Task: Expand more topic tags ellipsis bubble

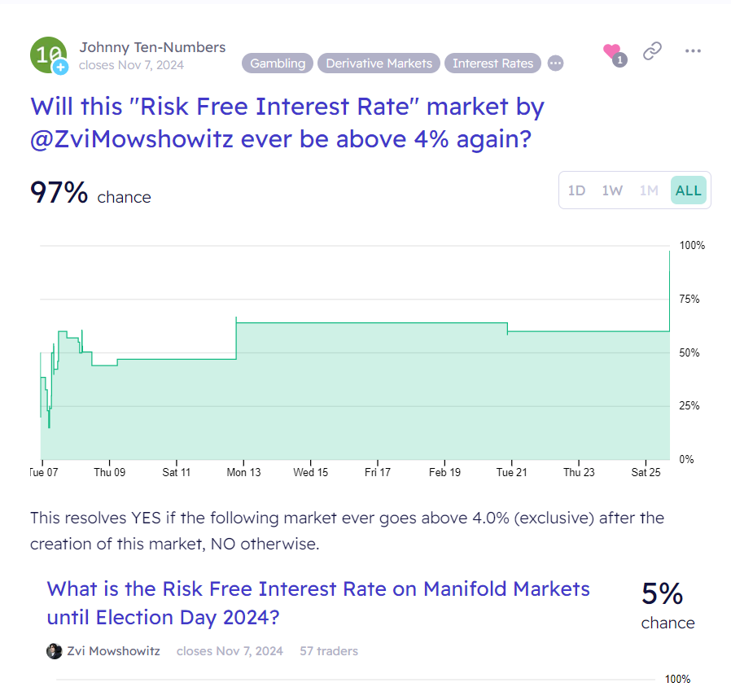Action: click(555, 63)
